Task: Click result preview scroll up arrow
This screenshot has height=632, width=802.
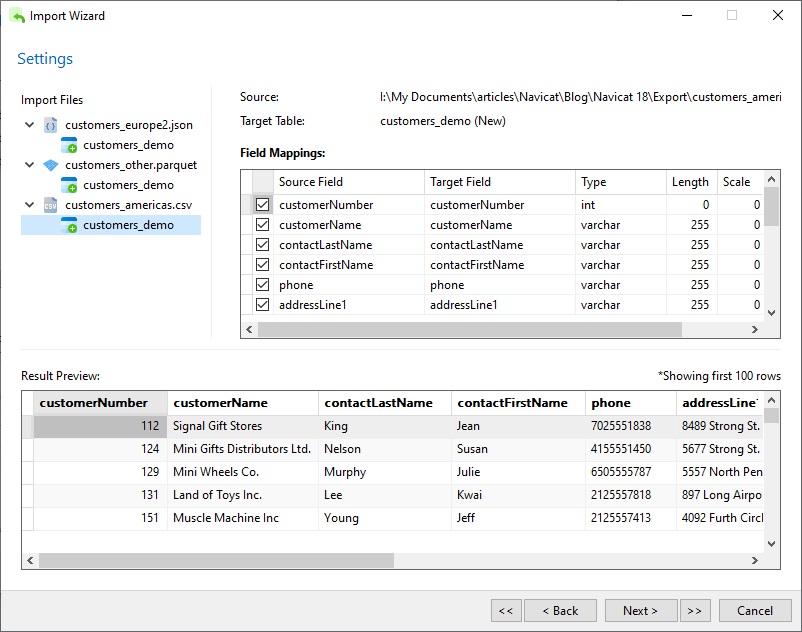Action: [x=772, y=400]
